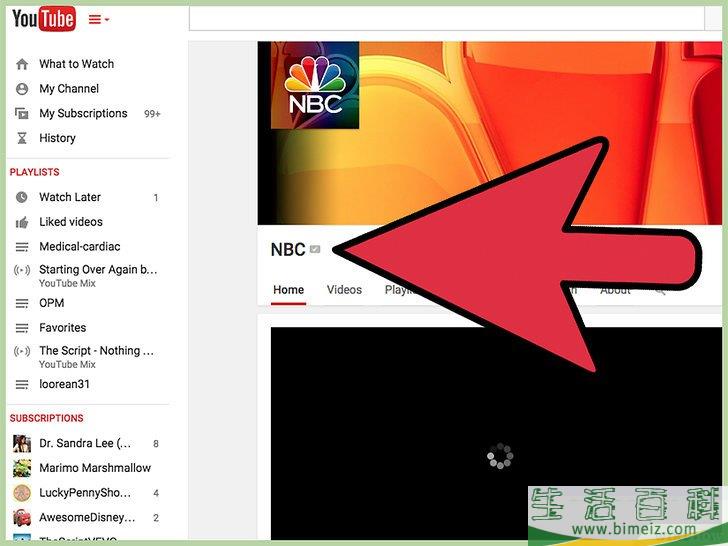The image size is (728, 546).
Task: Click the playlist icon beside OPM
Action: [22, 304]
